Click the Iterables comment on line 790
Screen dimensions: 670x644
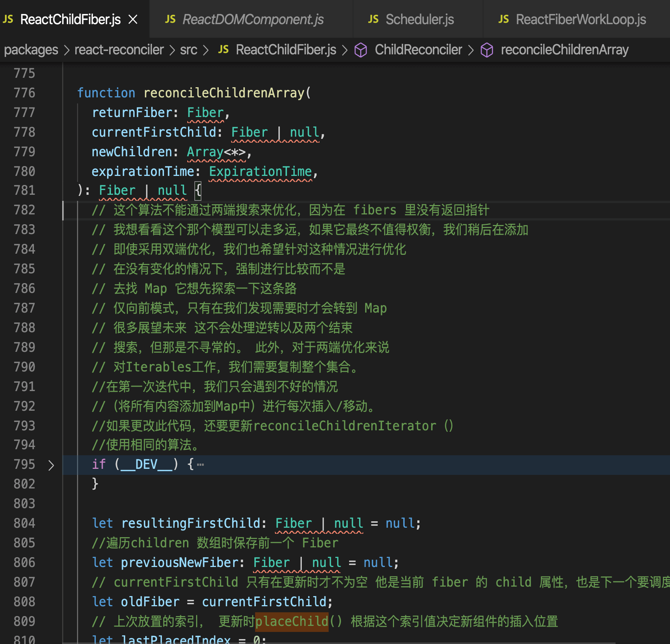pos(225,367)
